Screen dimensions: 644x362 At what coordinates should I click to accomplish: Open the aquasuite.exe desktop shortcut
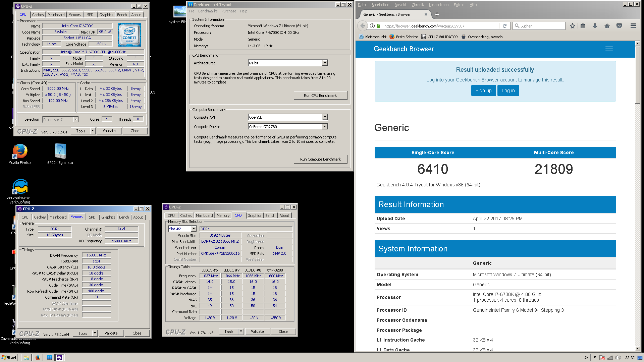tap(20, 191)
